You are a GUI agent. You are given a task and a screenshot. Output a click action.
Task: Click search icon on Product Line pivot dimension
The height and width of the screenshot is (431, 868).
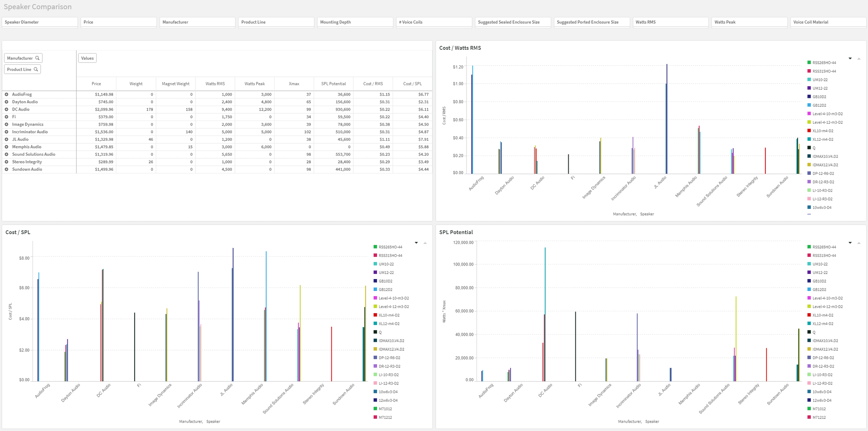click(36, 69)
